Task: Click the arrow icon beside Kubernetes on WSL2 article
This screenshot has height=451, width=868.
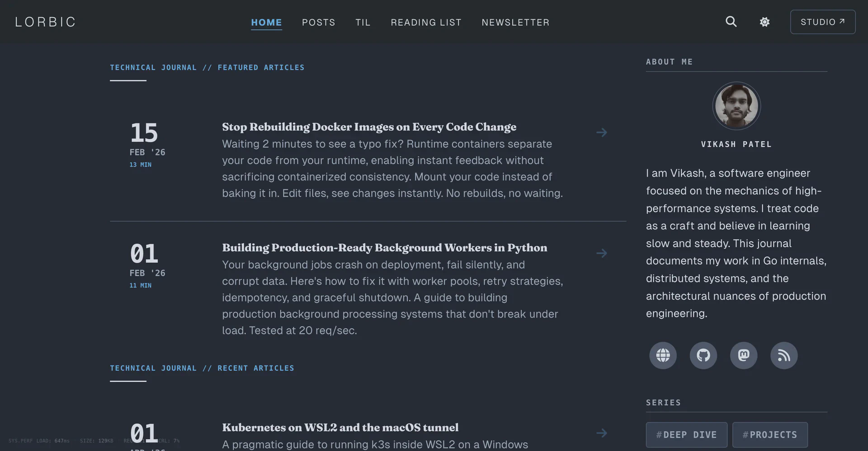Action: click(x=601, y=433)
